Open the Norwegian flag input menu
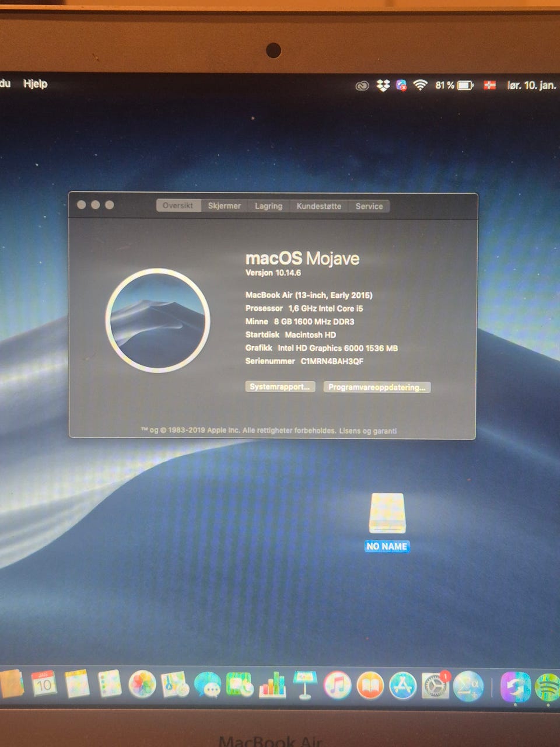Viewport: 560px width, 747px height. (489, 86)
